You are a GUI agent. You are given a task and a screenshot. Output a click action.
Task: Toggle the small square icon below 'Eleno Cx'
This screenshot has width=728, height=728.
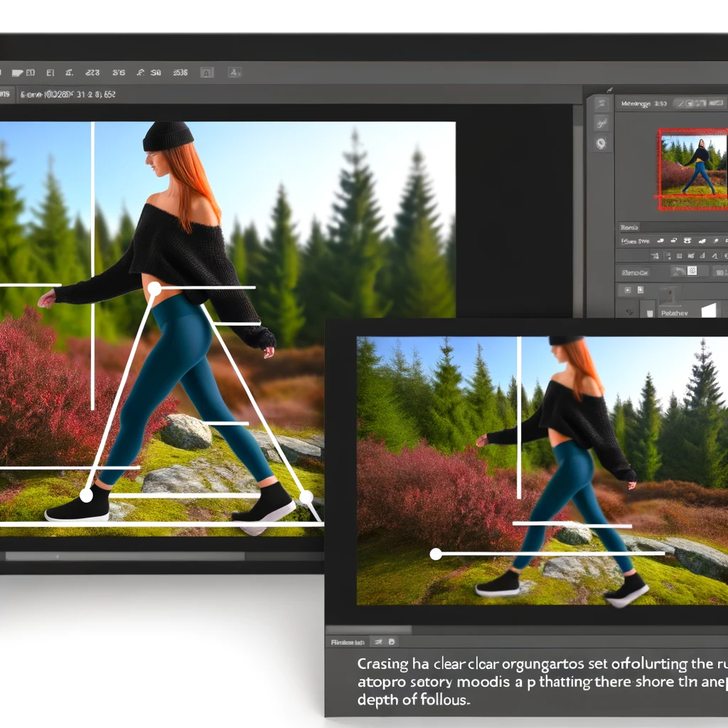point(628,290)
